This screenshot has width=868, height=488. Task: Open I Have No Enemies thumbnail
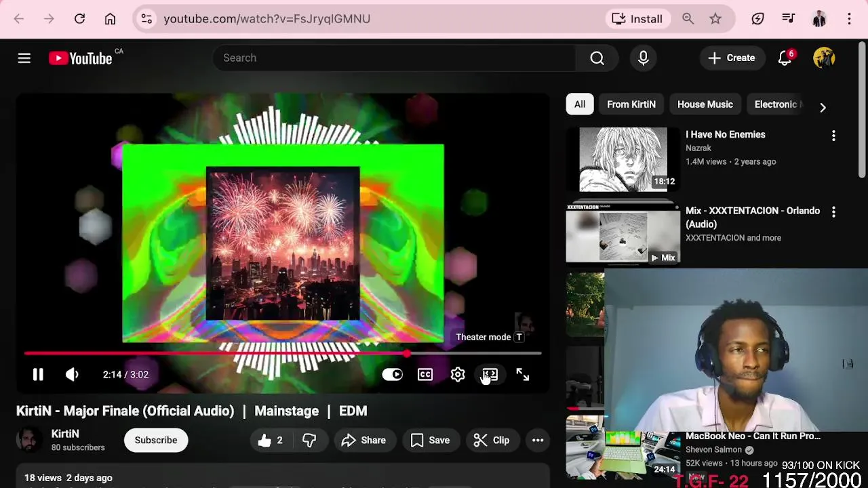tap(623, 160)
